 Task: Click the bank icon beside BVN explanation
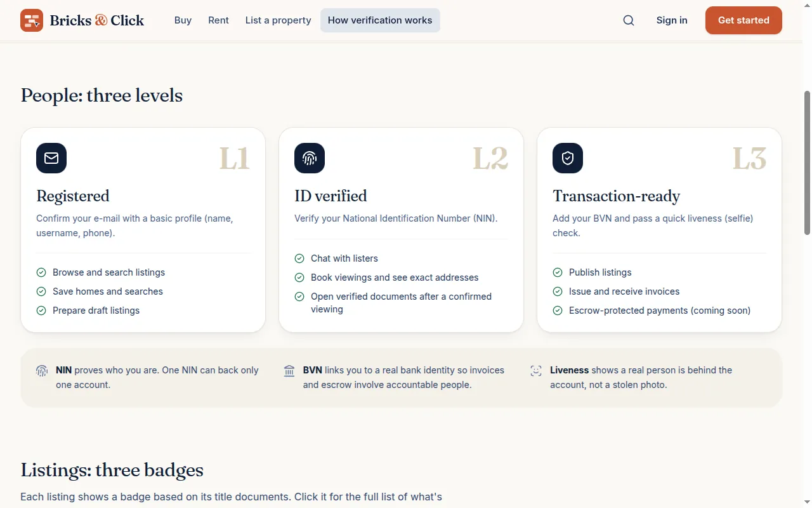(x=289, y=371)
